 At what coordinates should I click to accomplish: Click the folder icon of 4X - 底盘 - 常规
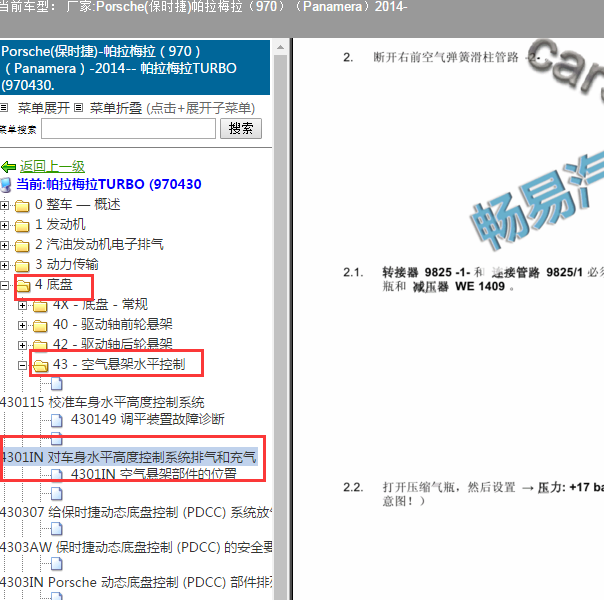[x=40, y=306]
